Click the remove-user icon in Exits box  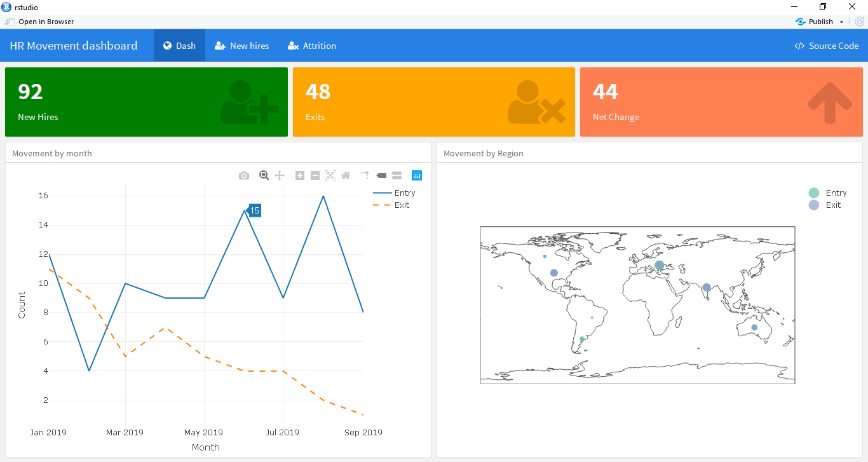[x=536, y=102]
